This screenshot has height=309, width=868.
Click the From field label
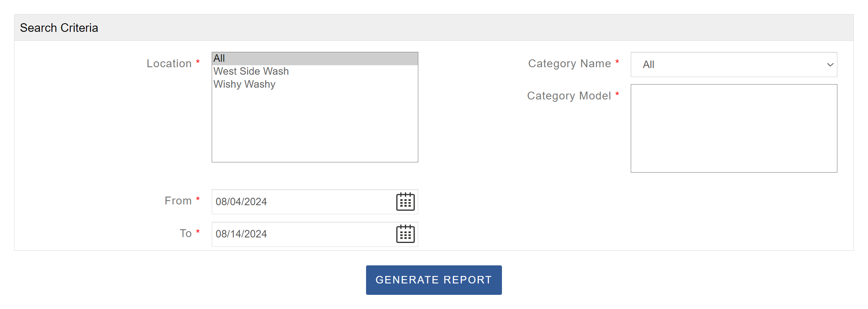tap(178, 201)
